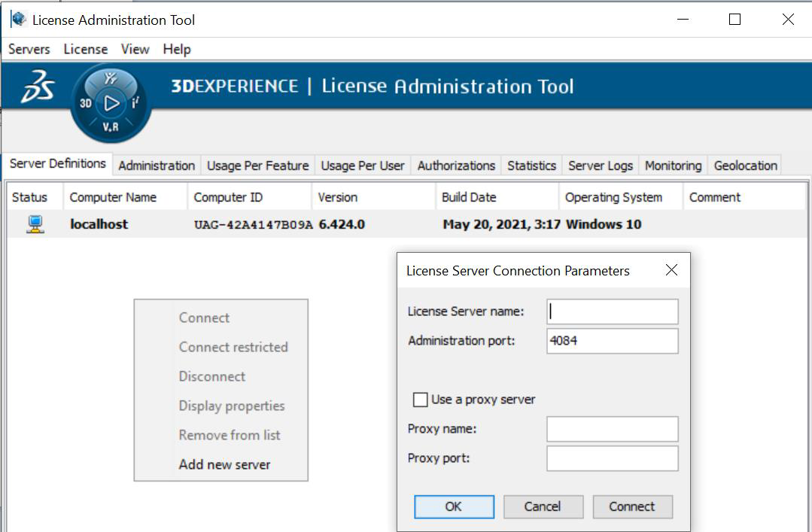Open the Help menu
This screenshot has height=532, width=812.
(x=177, y=49)
